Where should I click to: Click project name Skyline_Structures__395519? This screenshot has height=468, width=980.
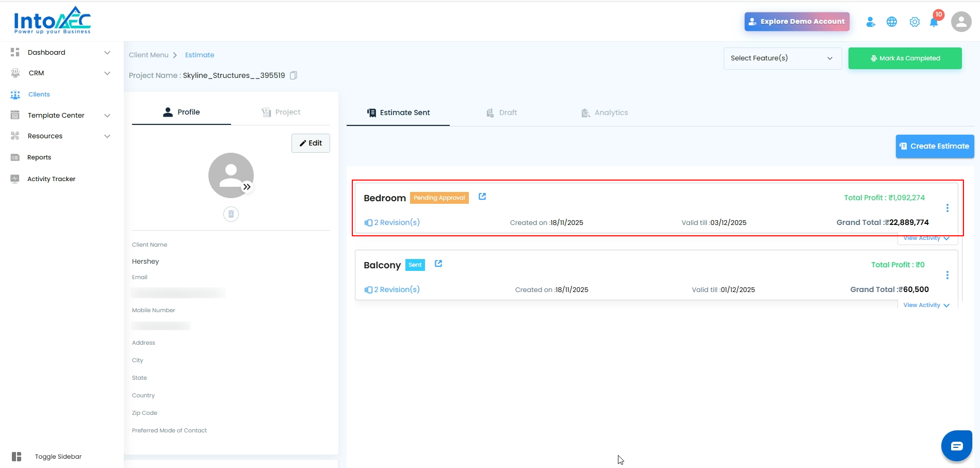234,75
